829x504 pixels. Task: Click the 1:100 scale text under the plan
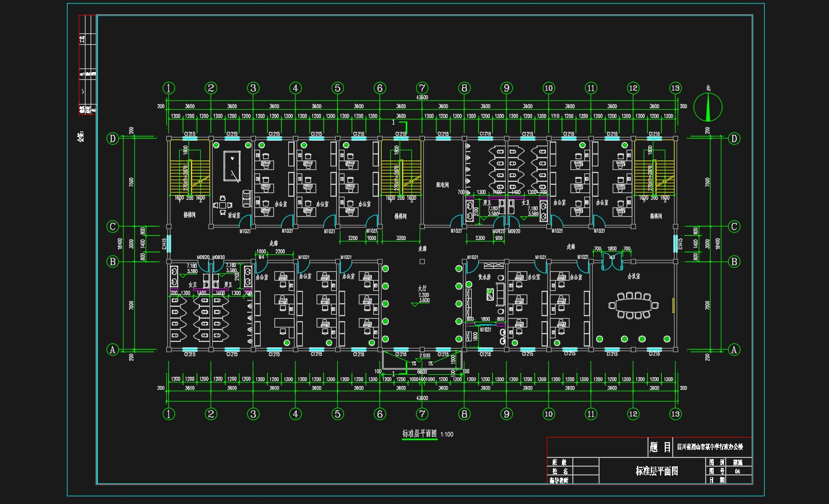coord(447,435)
